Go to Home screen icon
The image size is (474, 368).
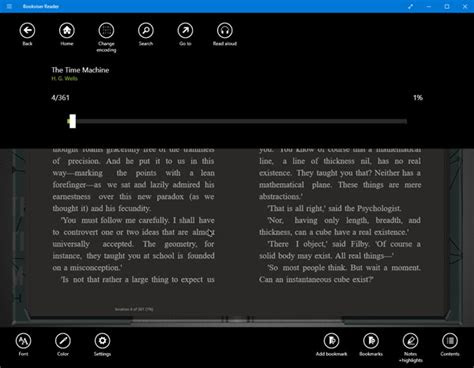pyautogui.click(x=67, y=31)
